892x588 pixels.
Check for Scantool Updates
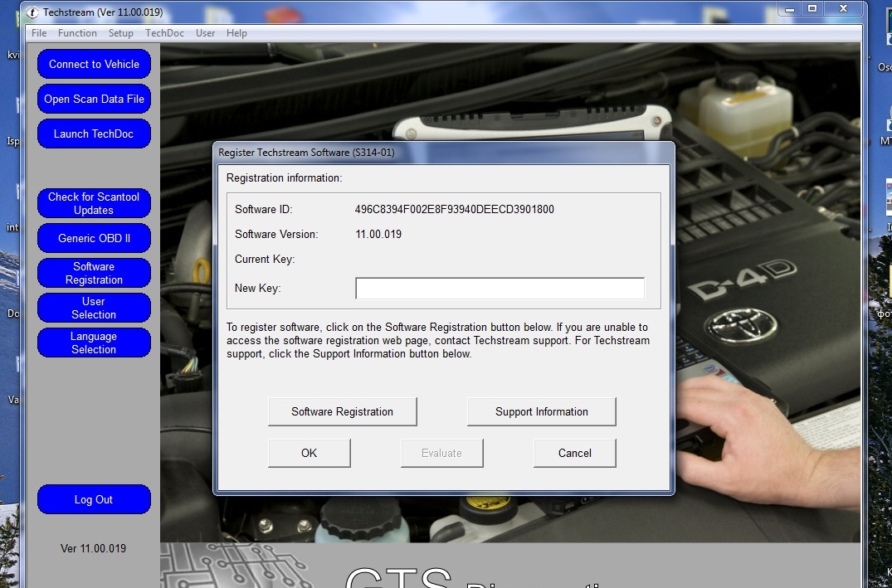pyautogui.click(x=94, y=203)
